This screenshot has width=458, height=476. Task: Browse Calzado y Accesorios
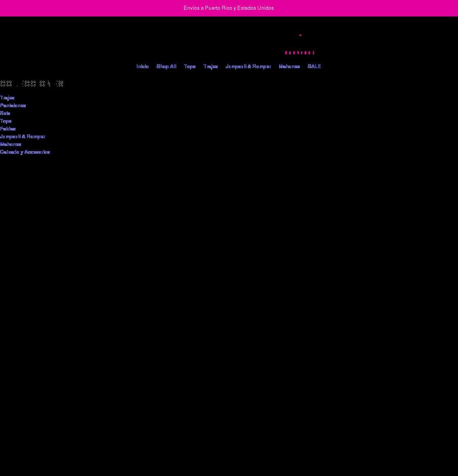[25, 152]
